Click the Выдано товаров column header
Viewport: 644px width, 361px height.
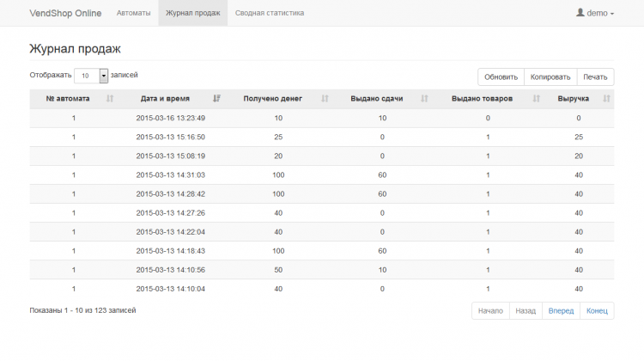[488, 99]
